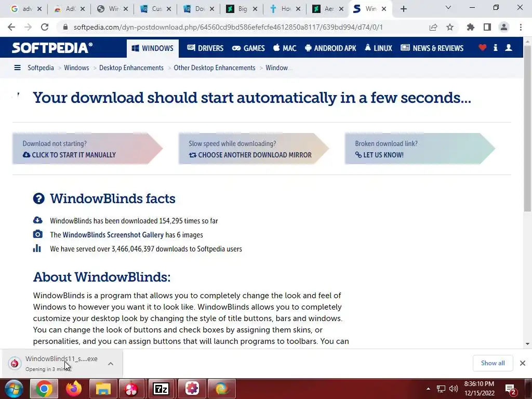Click the red heart favorites icon

482,47
